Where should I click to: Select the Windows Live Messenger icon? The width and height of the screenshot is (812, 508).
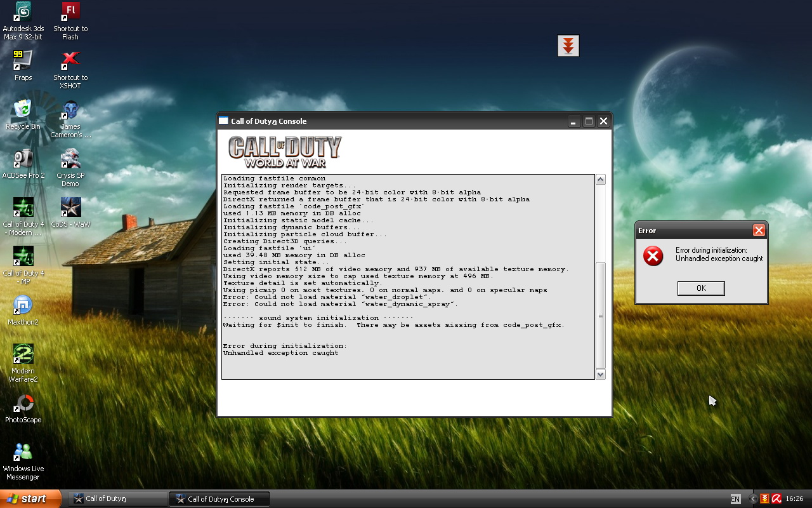pyautogui.click(x=23, y=462)
